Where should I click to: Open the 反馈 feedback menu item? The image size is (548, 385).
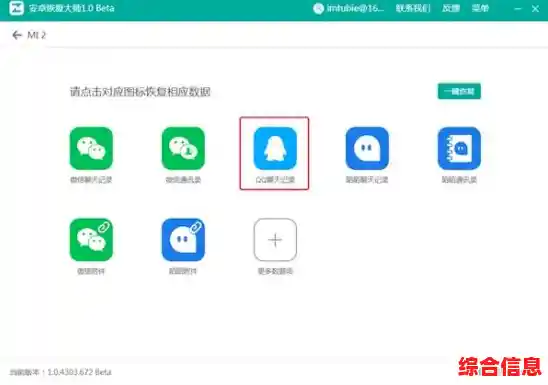(450, 8)
